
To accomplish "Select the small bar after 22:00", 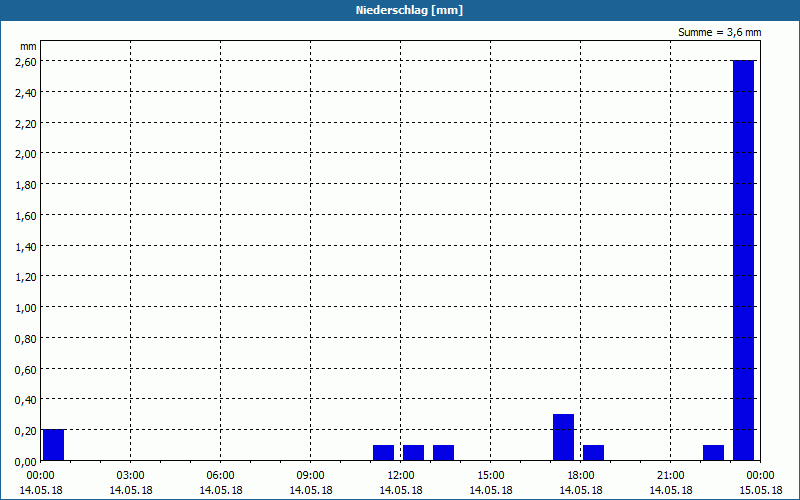I will tap(713, 453).
